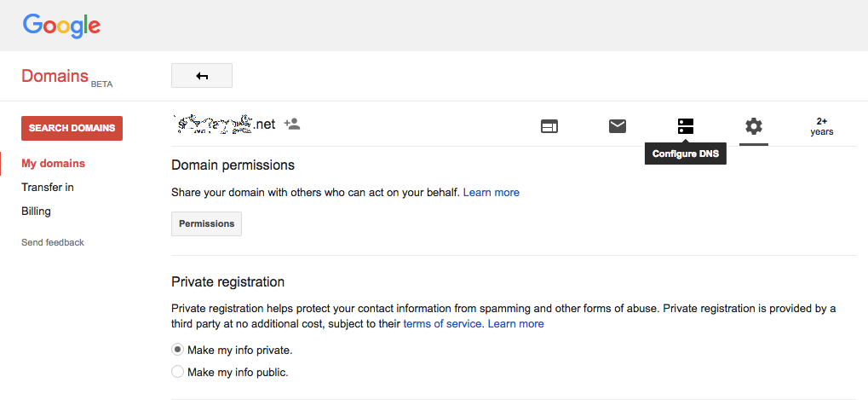Select Make my info private radio

tap(178, 351)
